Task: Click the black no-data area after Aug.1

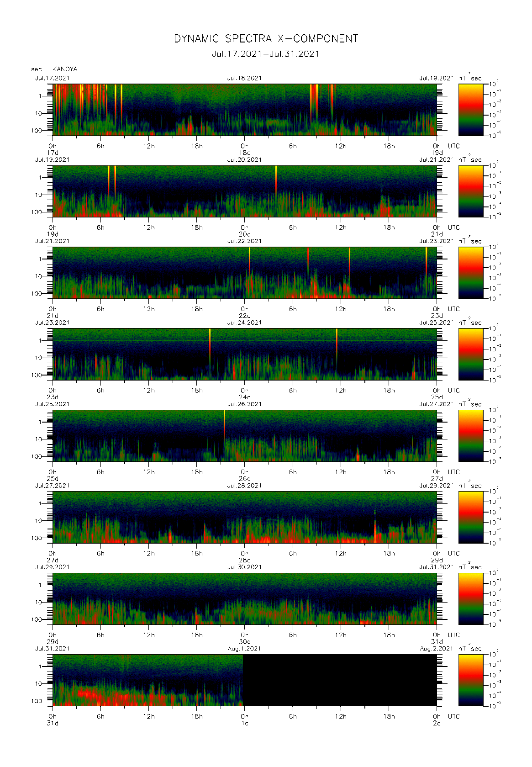Action: click(340, 680)
